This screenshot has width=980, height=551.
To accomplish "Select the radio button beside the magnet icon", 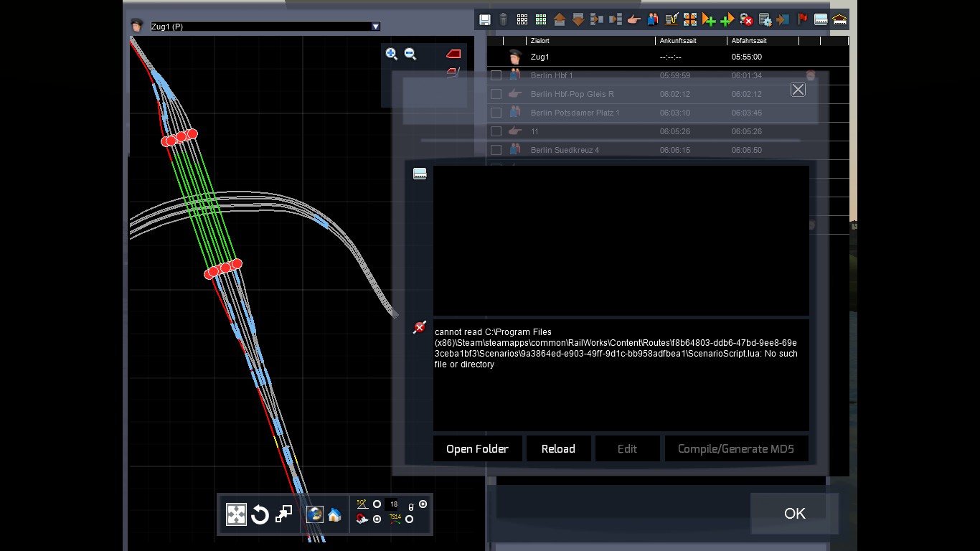I will point(377,519).
